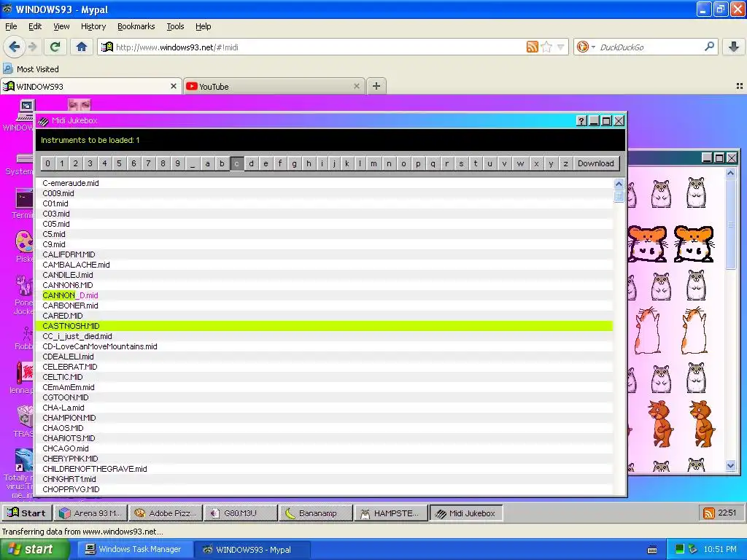This screenshot has height=560, width=747.
Task: Open the Tools menu
Action: 175,26
